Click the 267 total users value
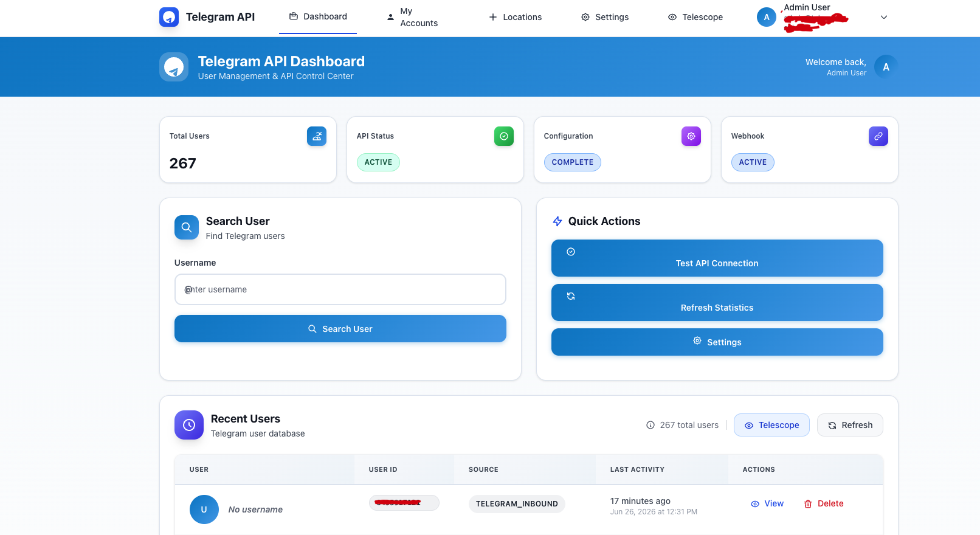The width and height of the screenshot is (980, 535). point(183,163)
